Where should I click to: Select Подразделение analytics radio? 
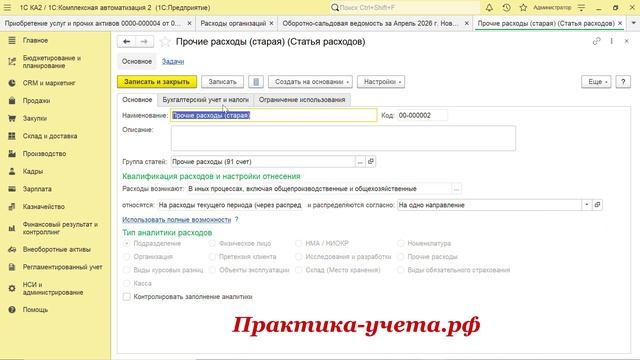[x=127, y=243]
